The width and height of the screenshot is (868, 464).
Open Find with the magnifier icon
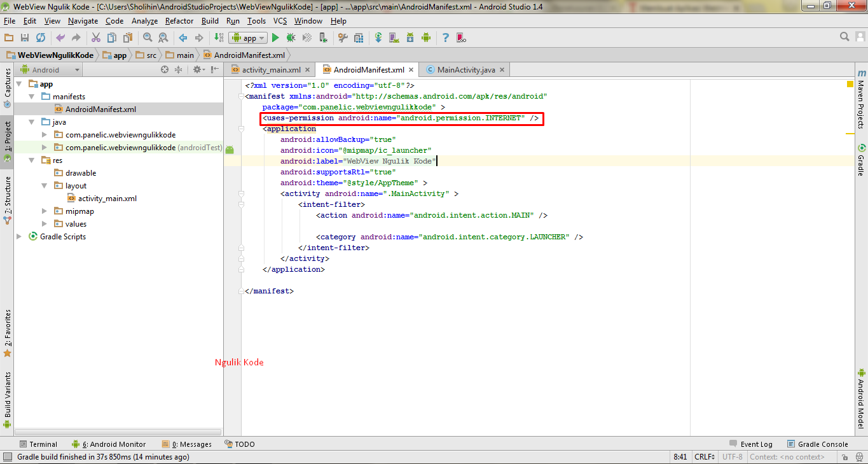(148, 38)
